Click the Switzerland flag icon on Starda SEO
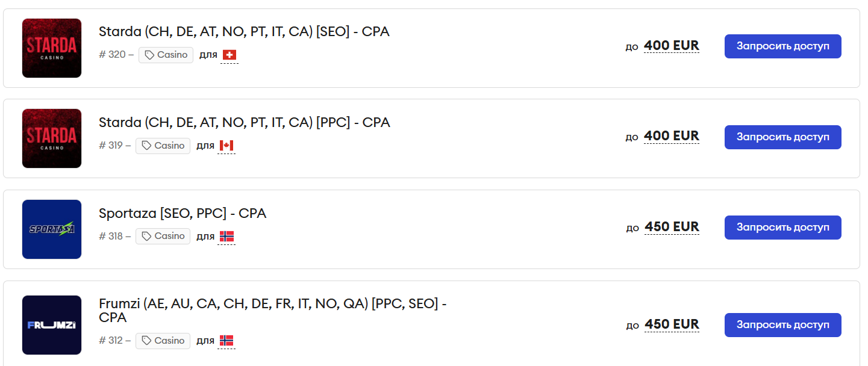The width and height of the screenshot is (868, 366). tap(229, 55)
